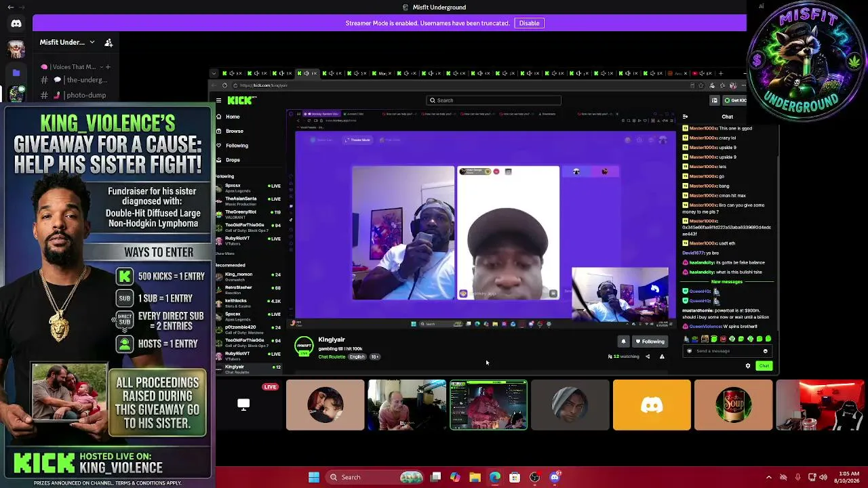The height and width of the screenshot is (488, 868).
Task: Select the Soup logo stream thumbnail
Action: click(733, 405)
